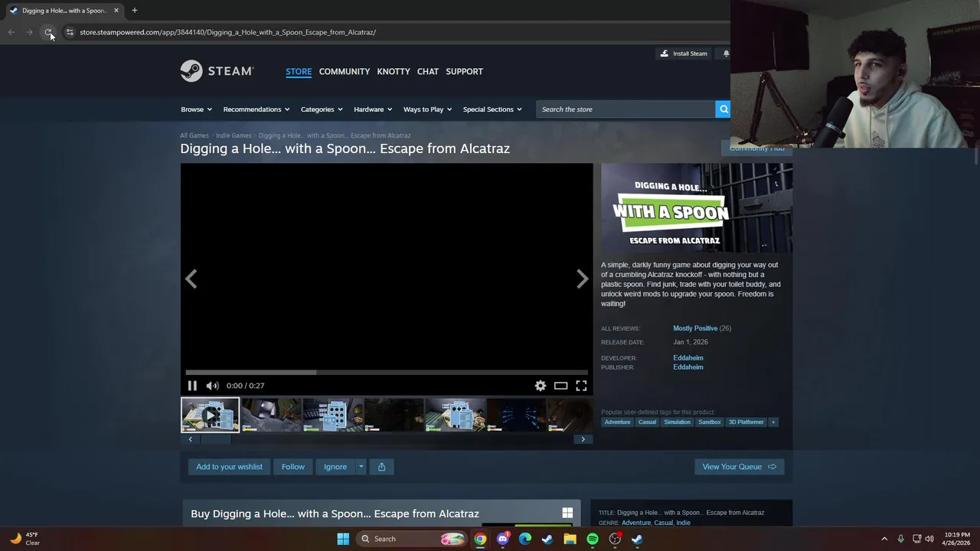Open the weather widget on the taskbar
Image resolution: width=980 pixels, height=551 pixels.
click(24, 539)
